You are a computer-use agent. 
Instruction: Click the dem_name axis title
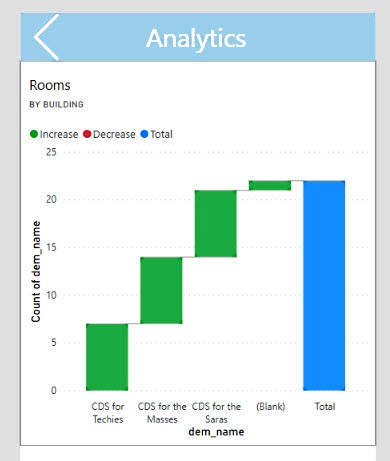click(x=216, y=432)
